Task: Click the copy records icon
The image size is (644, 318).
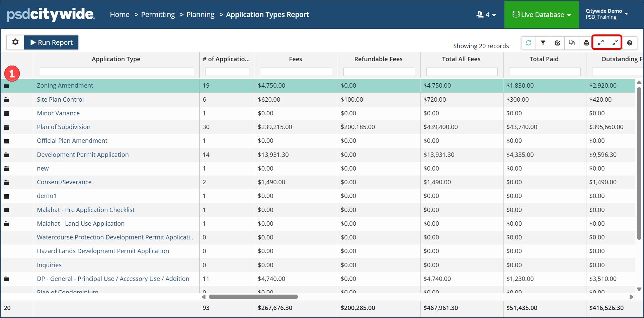Action: point(572,43)
